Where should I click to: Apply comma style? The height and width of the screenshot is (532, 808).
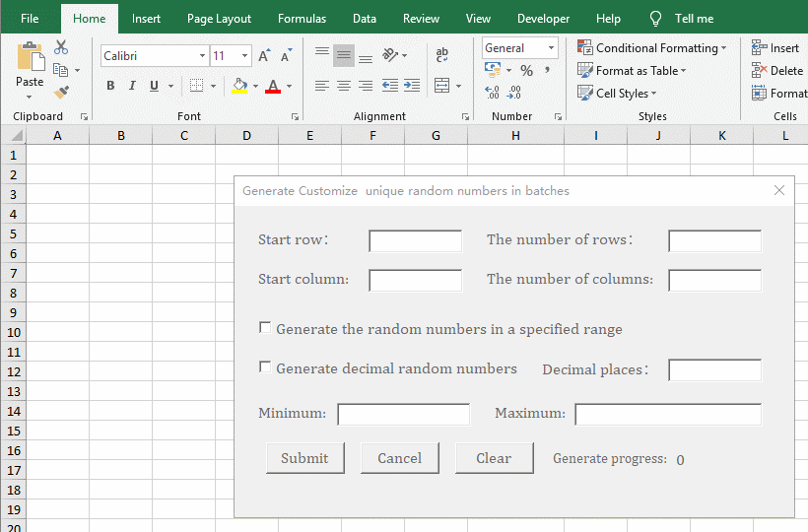[547, 70]
